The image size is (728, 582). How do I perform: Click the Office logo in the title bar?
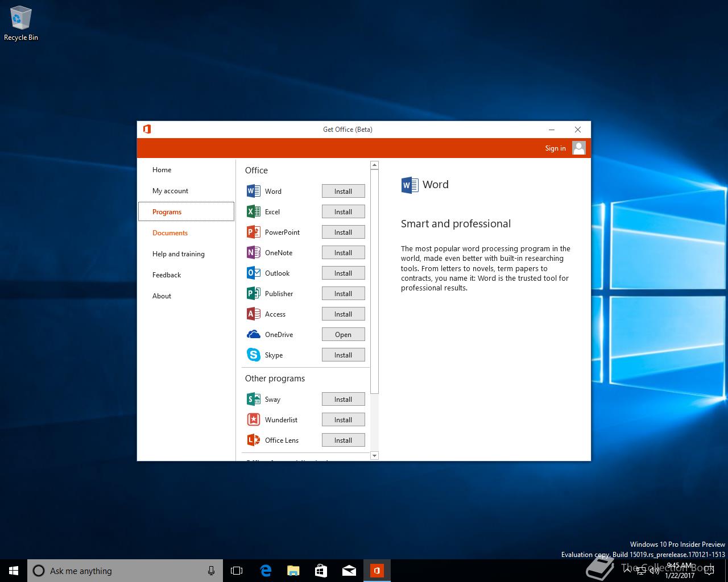pyautogui.click(x=147, y=129)
